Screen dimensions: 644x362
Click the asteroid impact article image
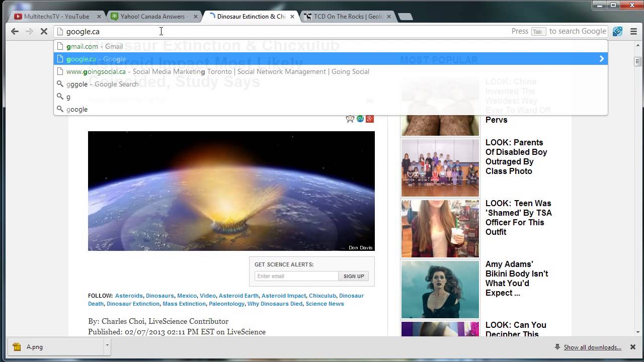coord(231,191)
